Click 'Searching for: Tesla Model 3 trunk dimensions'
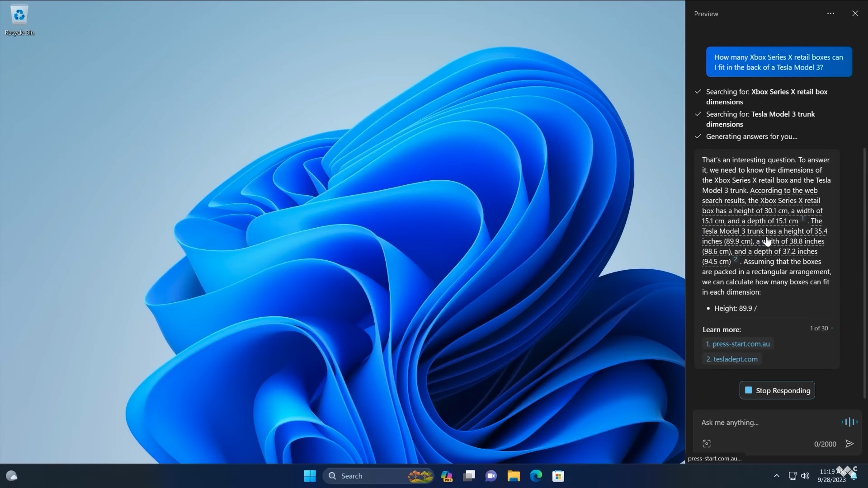Viewport: 868px width, 488px height. pyautogui.click(x=760, y=119)
